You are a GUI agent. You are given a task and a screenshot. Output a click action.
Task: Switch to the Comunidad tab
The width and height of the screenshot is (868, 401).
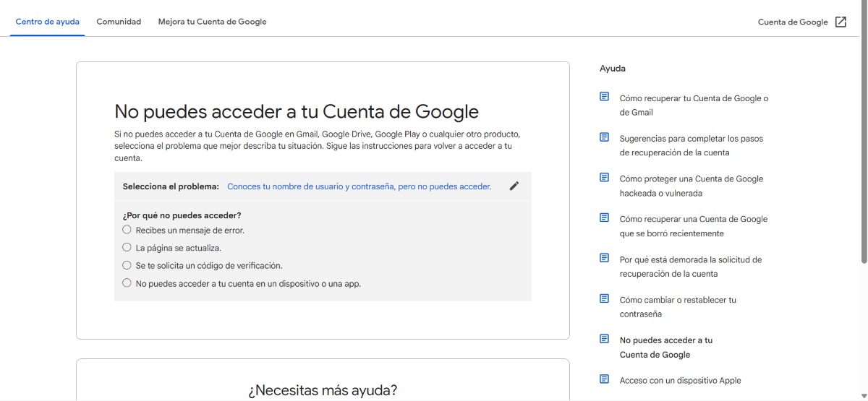[119, 22]
